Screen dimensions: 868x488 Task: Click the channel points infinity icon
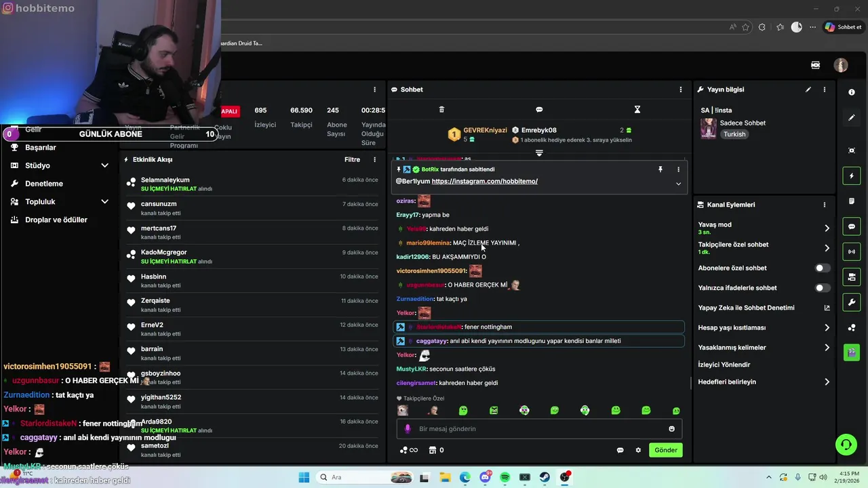click(x=408, y=450)
